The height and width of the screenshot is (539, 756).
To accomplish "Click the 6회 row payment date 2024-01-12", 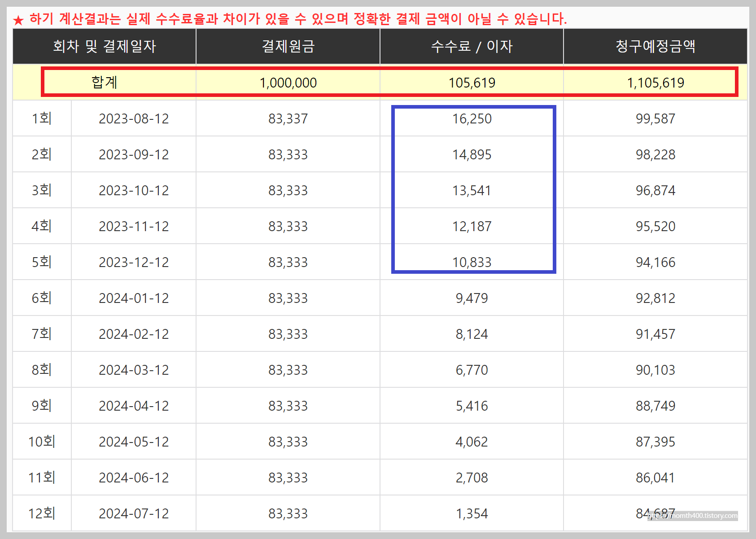I will 133,298.
